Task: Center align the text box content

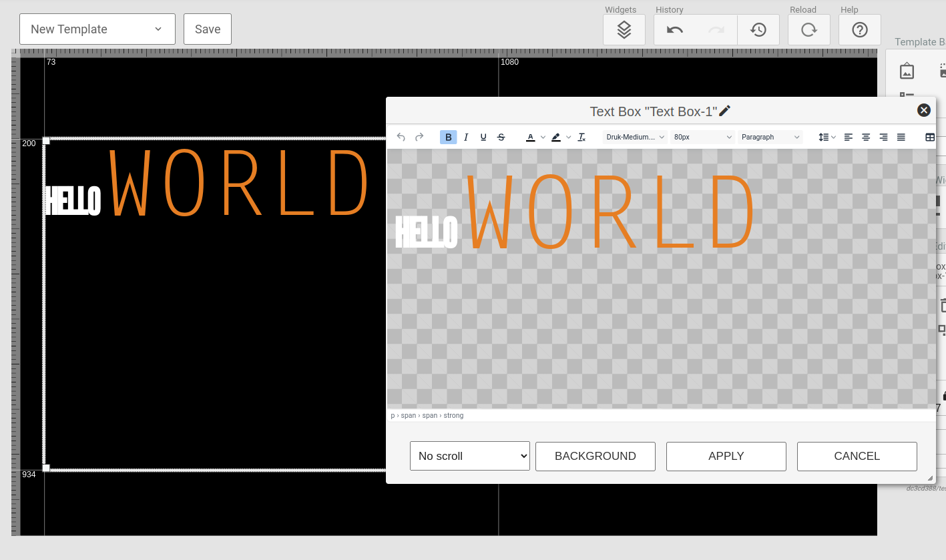Action: [x=866, y=137]
